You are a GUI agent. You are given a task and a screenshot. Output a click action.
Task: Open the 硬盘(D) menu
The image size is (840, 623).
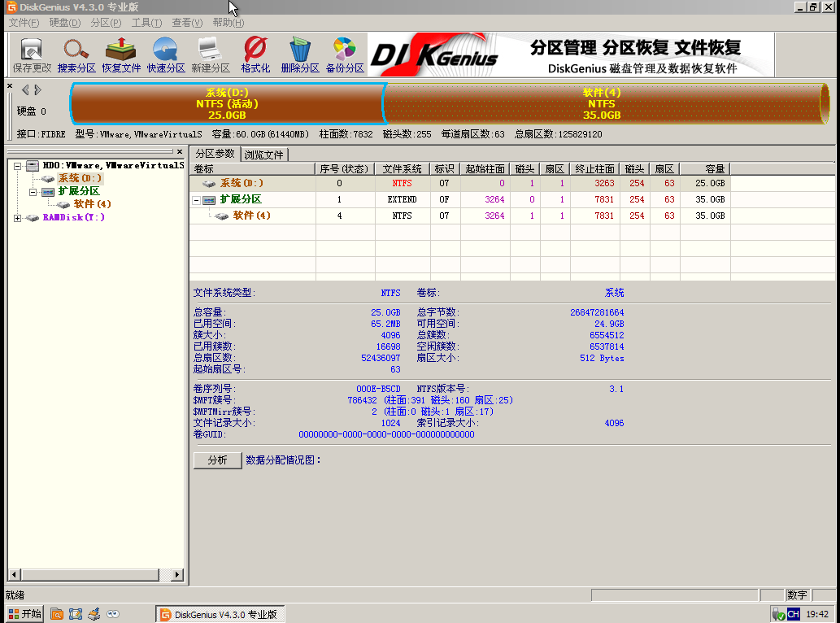coord(65,23)
